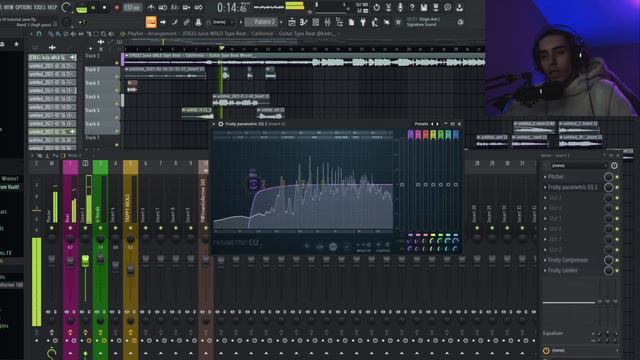Open the VIEW menu

point(9,7)
